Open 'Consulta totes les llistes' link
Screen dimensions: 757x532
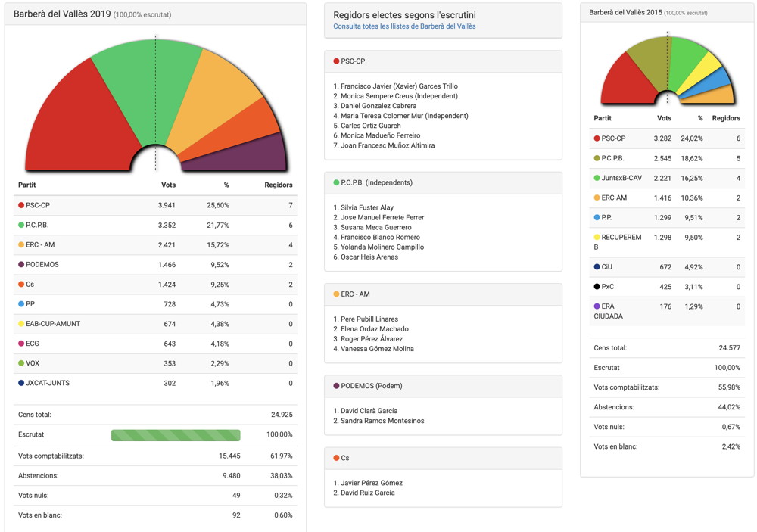click(404, 26)
